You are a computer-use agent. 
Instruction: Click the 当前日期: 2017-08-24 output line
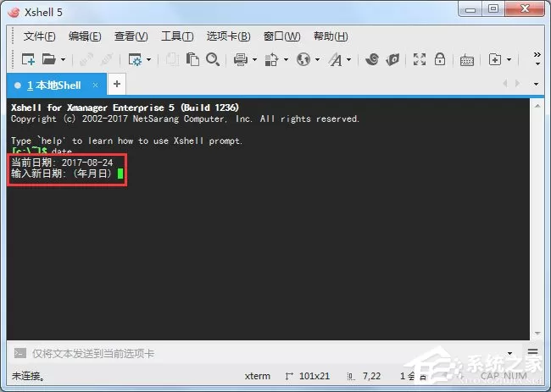pos(62,163)
